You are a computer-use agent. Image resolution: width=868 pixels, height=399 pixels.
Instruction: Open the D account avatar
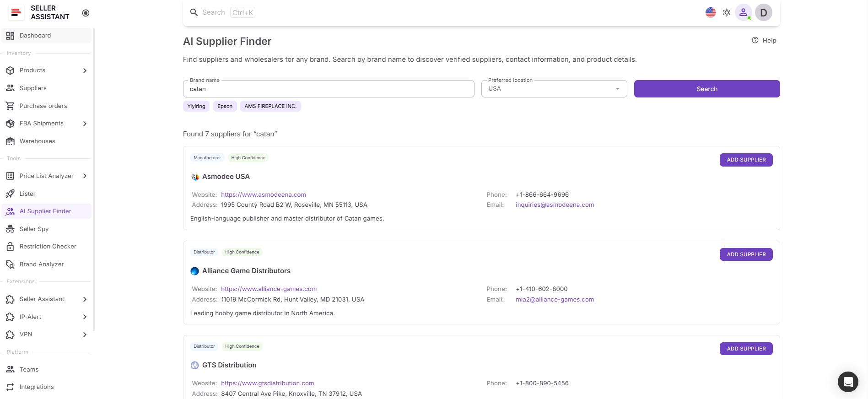coord(764,12)
